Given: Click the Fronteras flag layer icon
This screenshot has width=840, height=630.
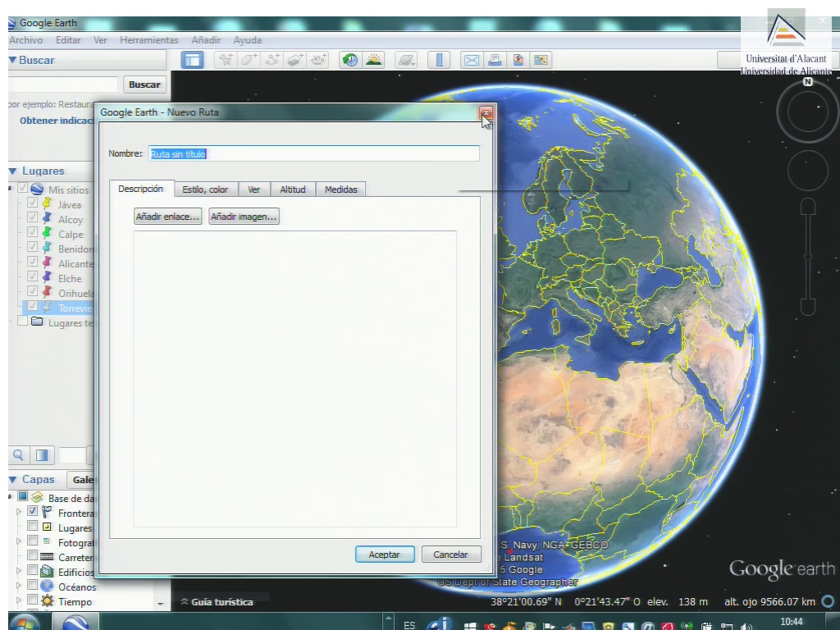Looking at the screenshot, I should pos(47,512).
